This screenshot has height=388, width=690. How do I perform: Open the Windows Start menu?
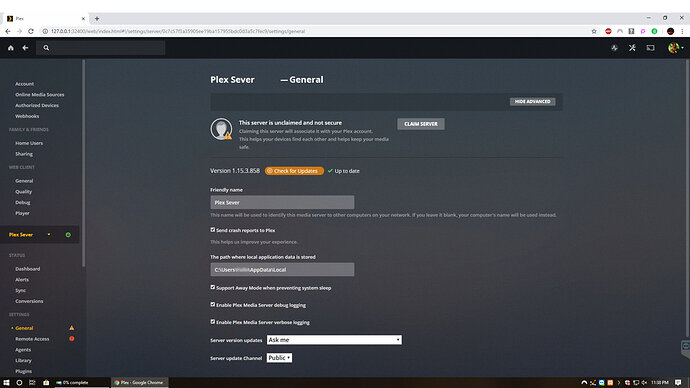[6, 383]
